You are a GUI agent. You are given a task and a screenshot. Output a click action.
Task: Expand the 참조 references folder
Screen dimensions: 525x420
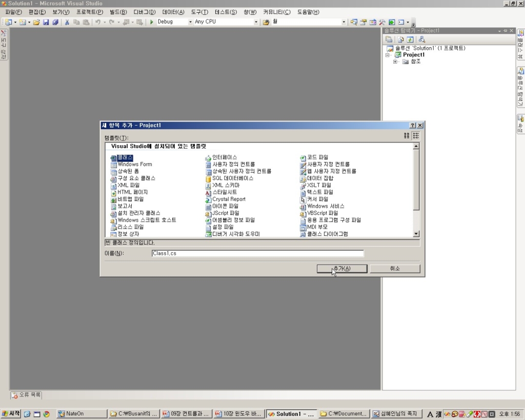click(x=395, y=62)
